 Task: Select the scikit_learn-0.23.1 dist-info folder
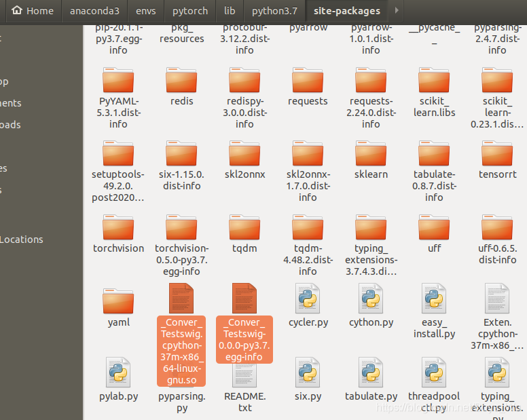click(497, 80)
